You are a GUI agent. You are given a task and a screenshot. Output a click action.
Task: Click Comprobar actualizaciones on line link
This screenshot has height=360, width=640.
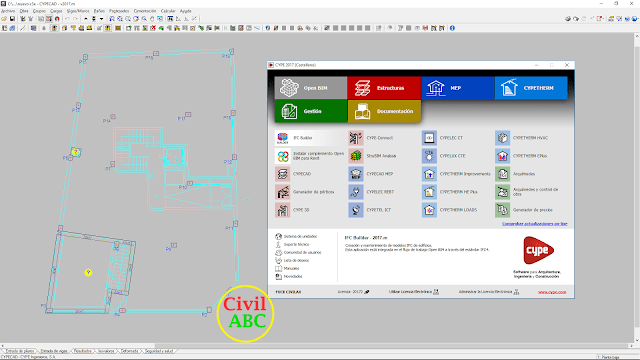pyautogui.click(x=534, y=224)
